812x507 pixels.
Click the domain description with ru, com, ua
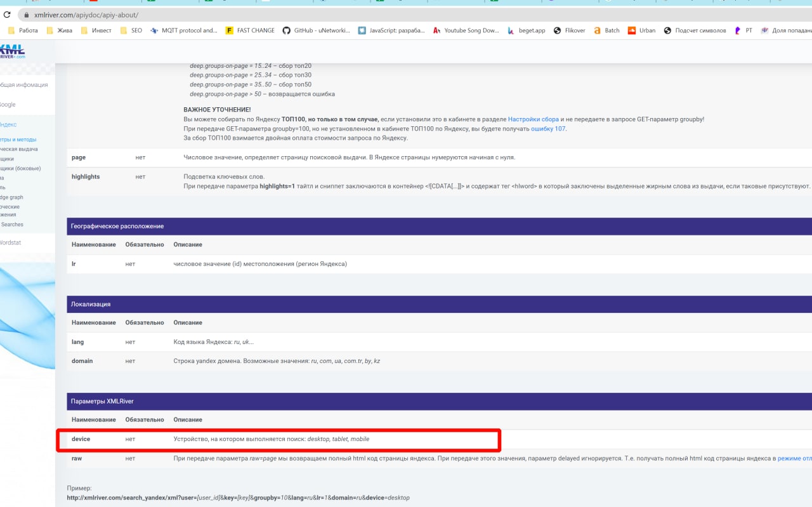coord(277,361)
